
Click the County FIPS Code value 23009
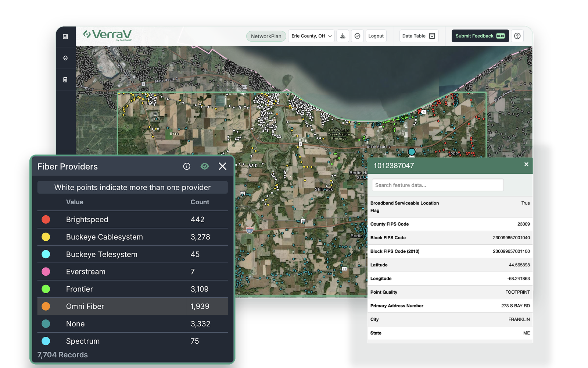(523, 224)
